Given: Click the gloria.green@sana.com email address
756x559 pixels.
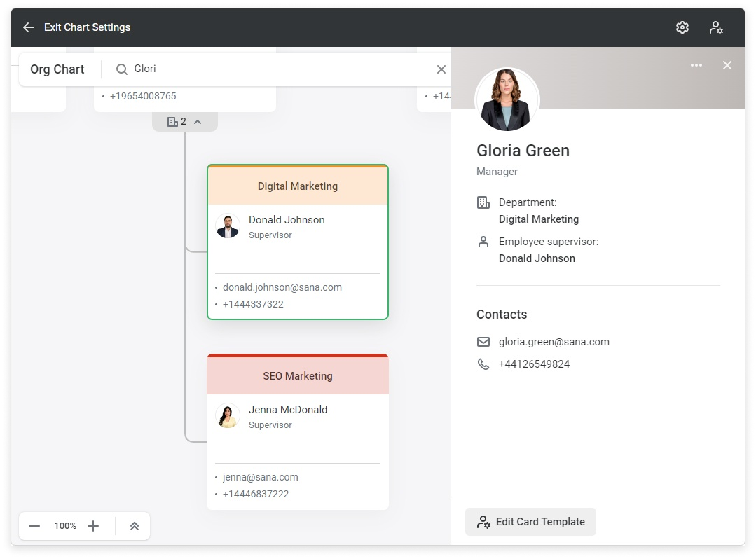Looking at the screenshot, I should point(554,342).
